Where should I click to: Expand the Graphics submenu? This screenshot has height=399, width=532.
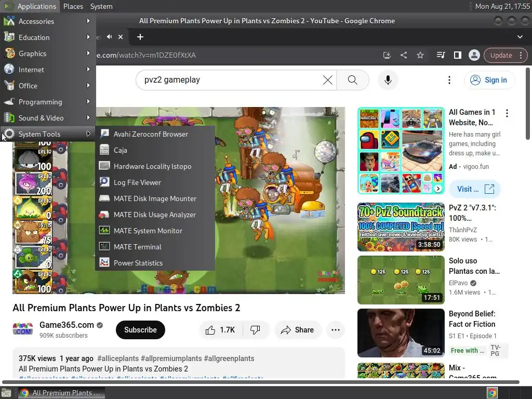[48, 54]
